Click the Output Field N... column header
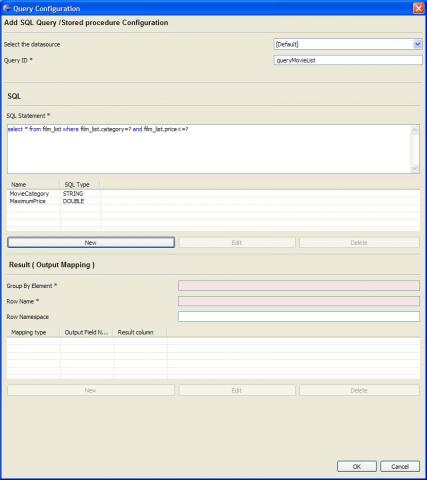Viewport: 427px width, 480px height. 87,332
